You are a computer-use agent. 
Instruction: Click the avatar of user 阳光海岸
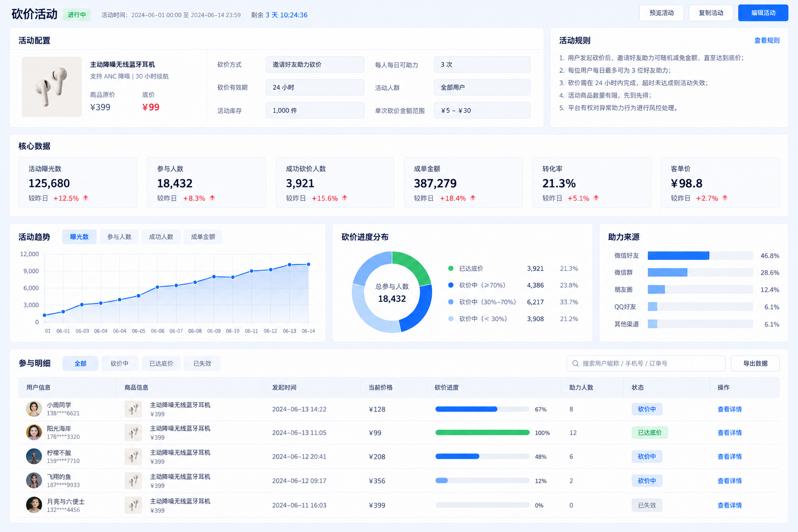click(34, 432)
